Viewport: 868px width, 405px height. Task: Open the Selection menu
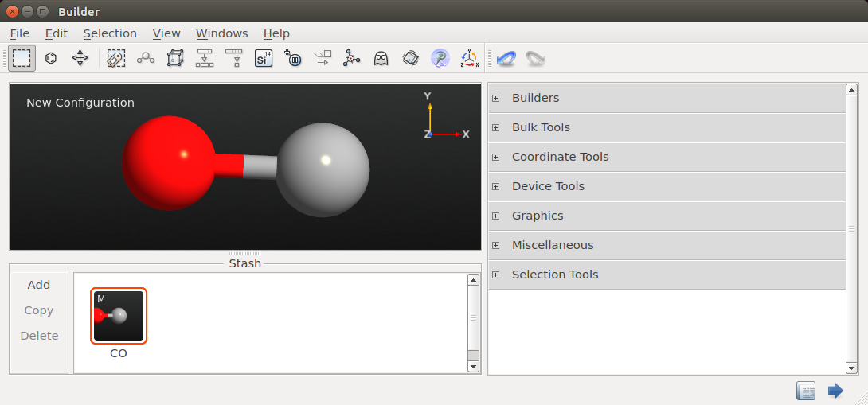110,33
